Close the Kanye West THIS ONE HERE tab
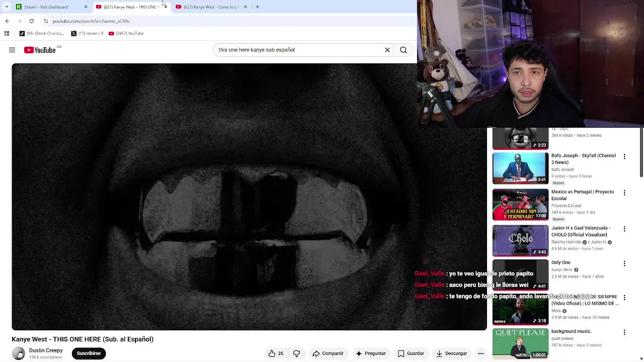 pos(165,7)
